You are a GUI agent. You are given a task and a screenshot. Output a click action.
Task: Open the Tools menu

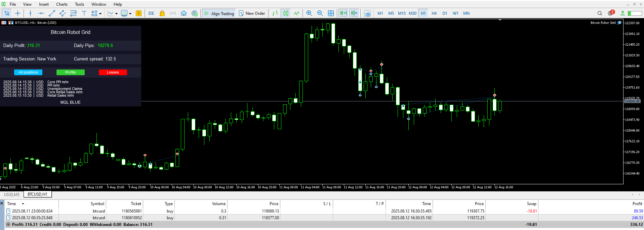pyautogui.click(x=79, y=4)
